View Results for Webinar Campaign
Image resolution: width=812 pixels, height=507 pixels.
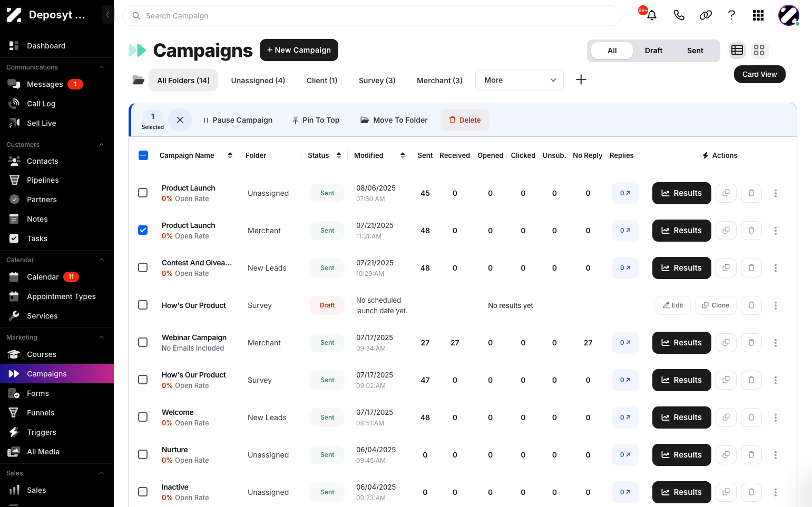[682, 343]
